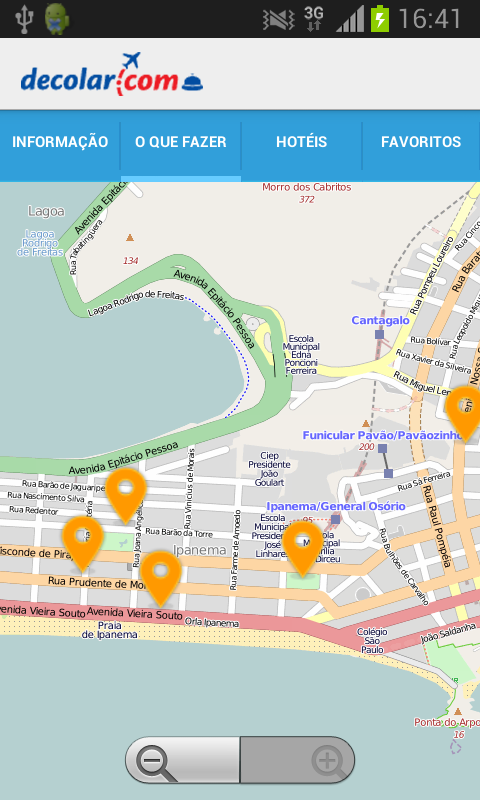Tap the decolar.com logo
480x800 pixels.
[112, 74]
